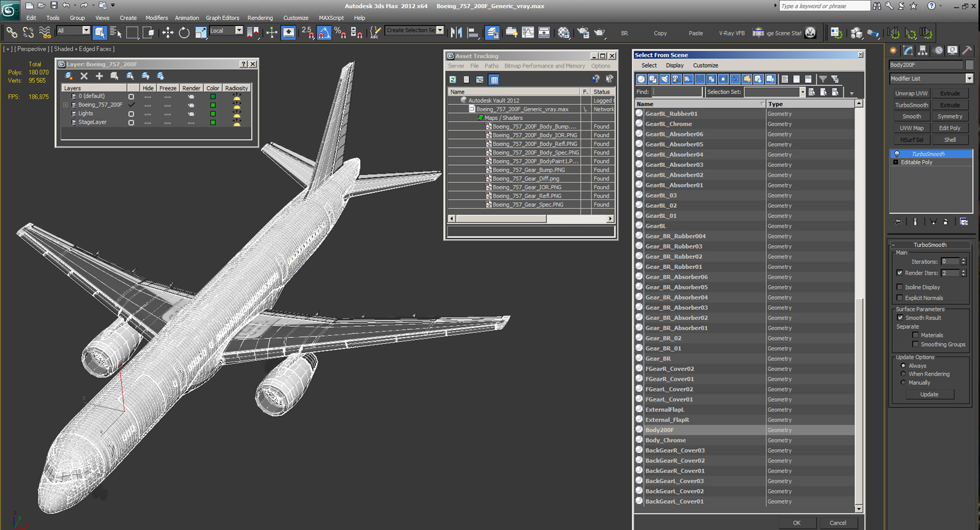Viewport: 980px width, 530px height.
Task: Click Body200F object color swatch
Action: 969,65
